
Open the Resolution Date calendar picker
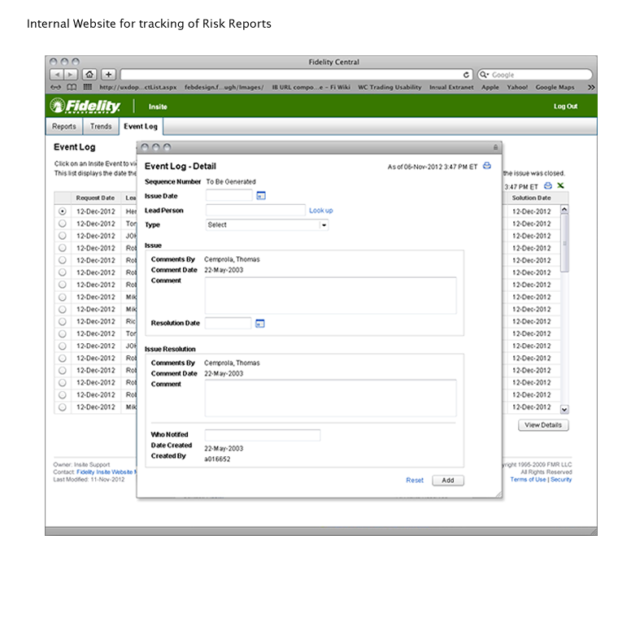(260, 324)
